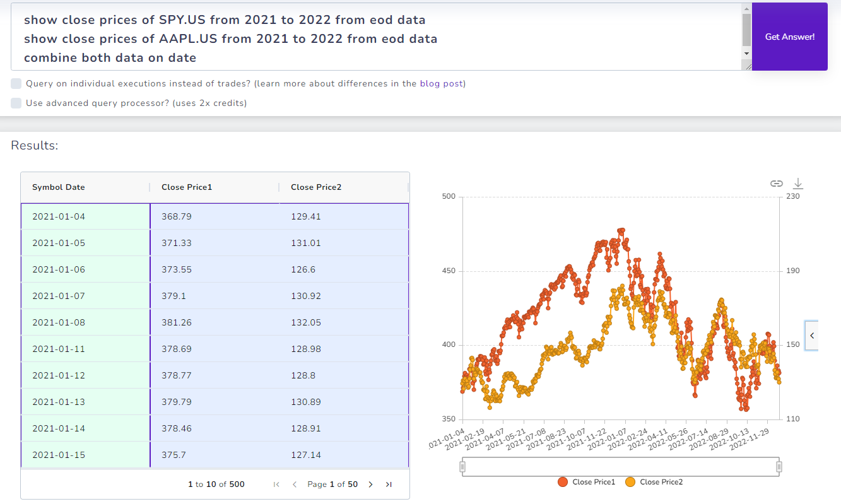
Task: Toggle query on individual executions checkbox
Action: (x=16, y=83)
